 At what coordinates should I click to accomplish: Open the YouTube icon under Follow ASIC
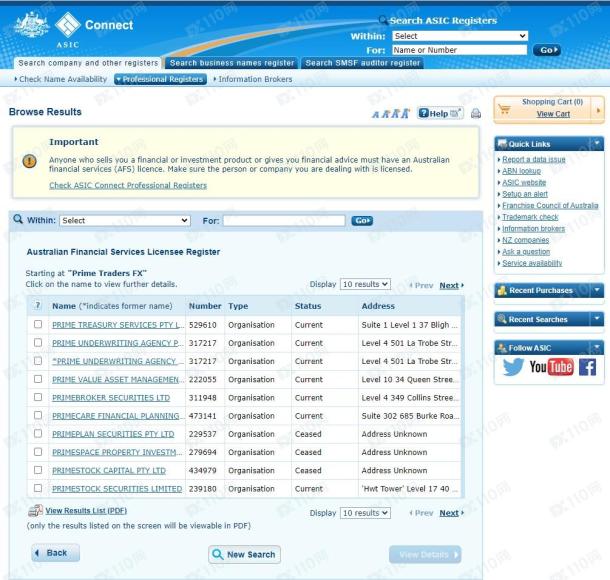[x=551, y=367]
